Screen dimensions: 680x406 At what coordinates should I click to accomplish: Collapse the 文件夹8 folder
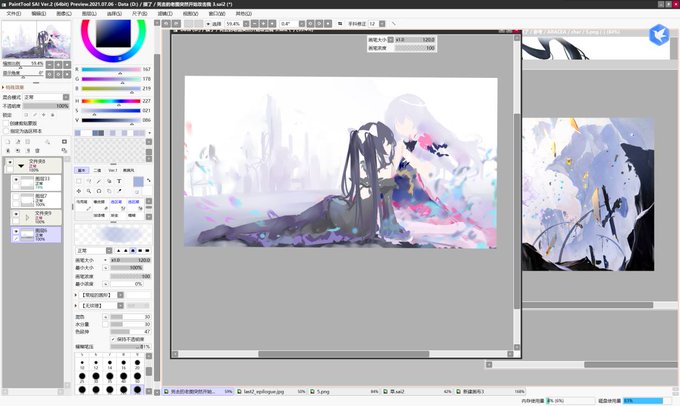coord(21,166)
